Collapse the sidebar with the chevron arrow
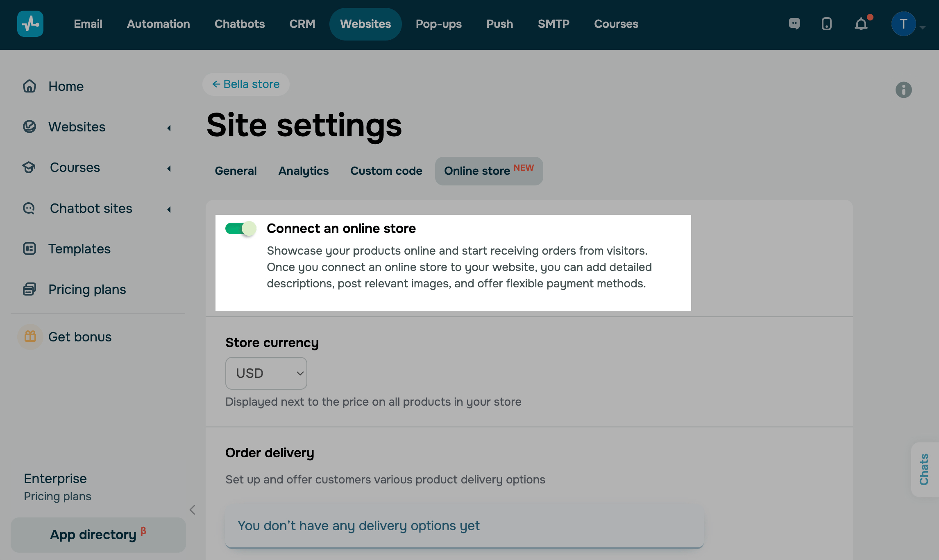 pyautogui.click(x=193, y=510)
